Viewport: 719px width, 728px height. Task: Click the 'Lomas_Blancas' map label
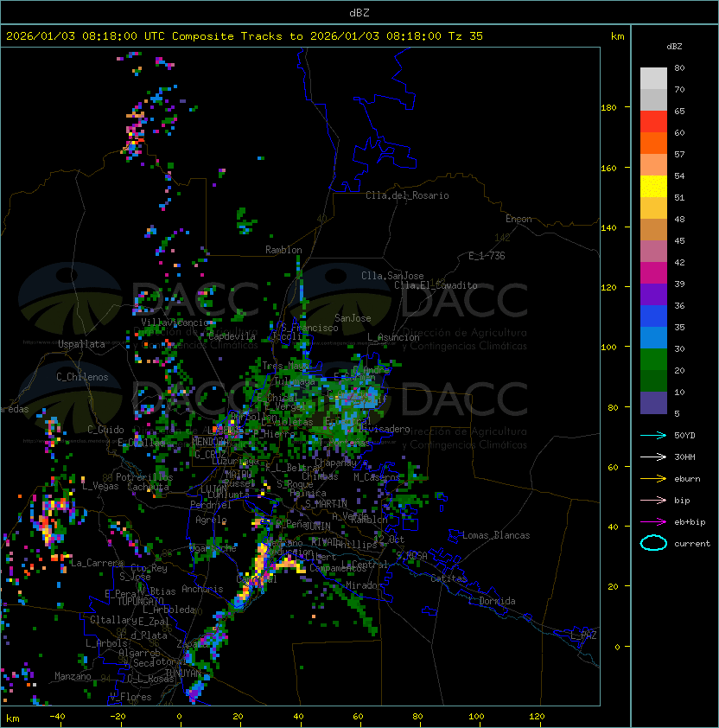[496, 535]
